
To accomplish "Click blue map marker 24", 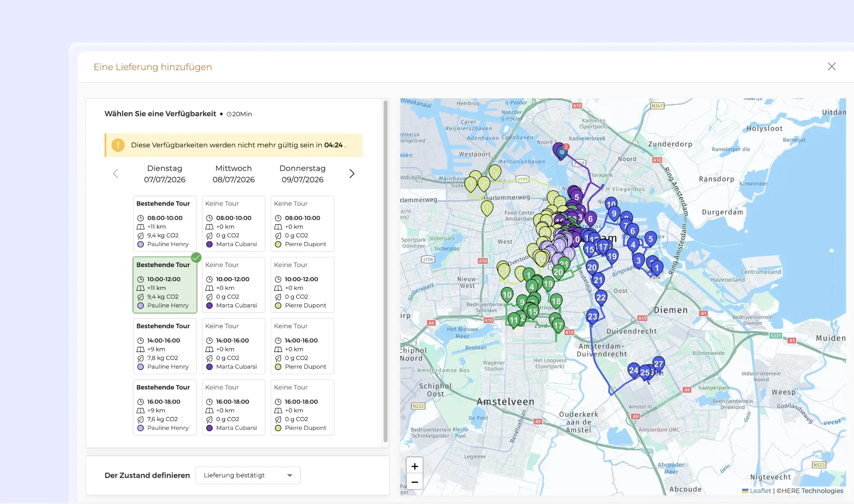I will [633, 371].
